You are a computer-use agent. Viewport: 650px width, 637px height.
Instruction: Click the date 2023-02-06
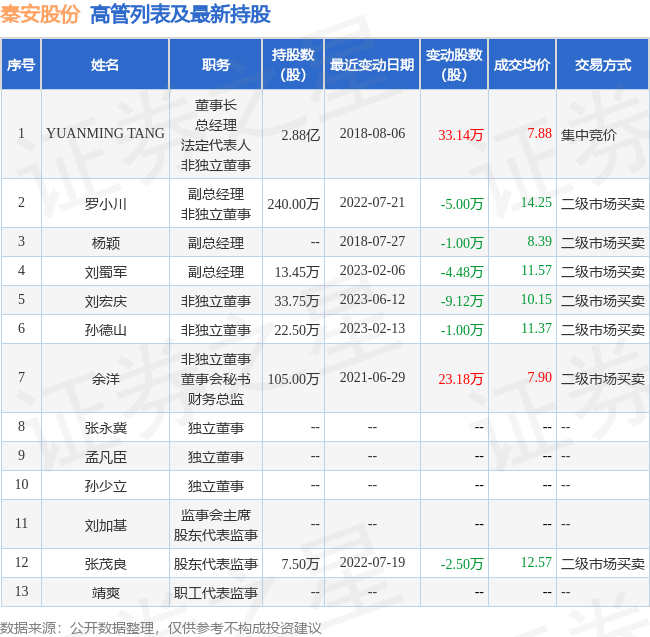pyautogui.click(x=372, y=270)
